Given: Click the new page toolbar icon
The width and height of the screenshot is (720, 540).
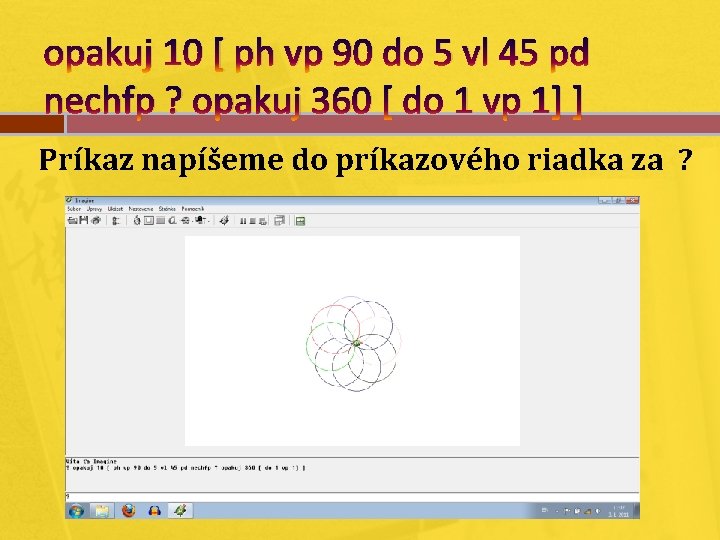Looking at the screenshot, I should [149, 221].
